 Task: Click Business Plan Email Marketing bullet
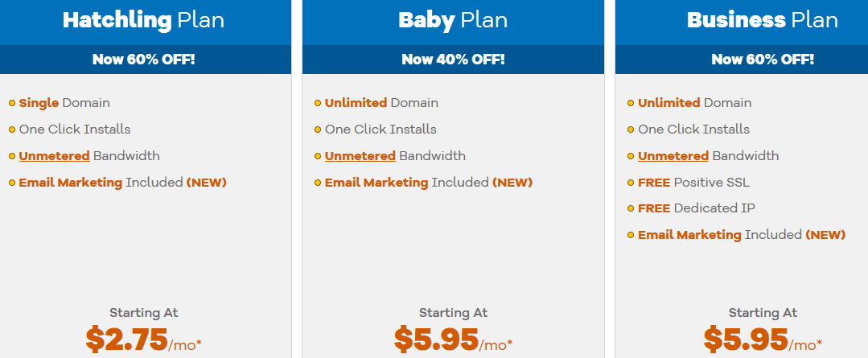(x=631, y=235)
